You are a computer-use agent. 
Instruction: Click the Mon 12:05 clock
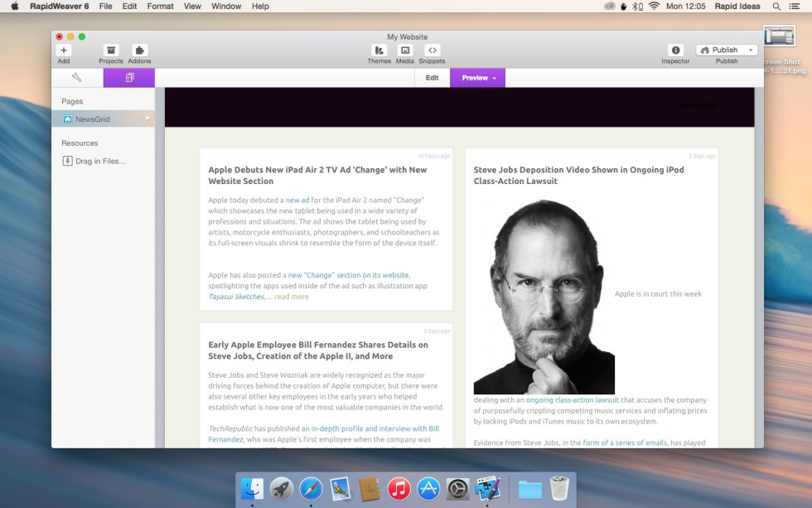[686, 6]
